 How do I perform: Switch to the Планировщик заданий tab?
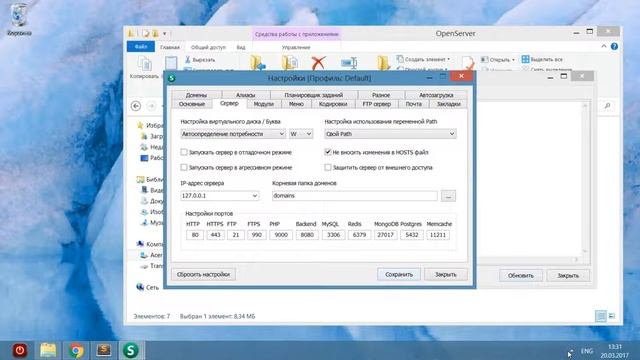[x=313, y=95]
